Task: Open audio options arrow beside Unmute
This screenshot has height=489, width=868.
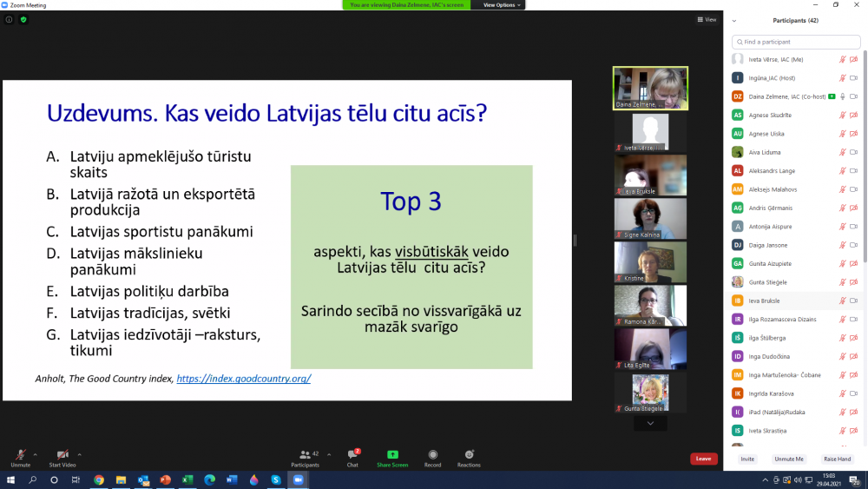Action: click(36, 453)
